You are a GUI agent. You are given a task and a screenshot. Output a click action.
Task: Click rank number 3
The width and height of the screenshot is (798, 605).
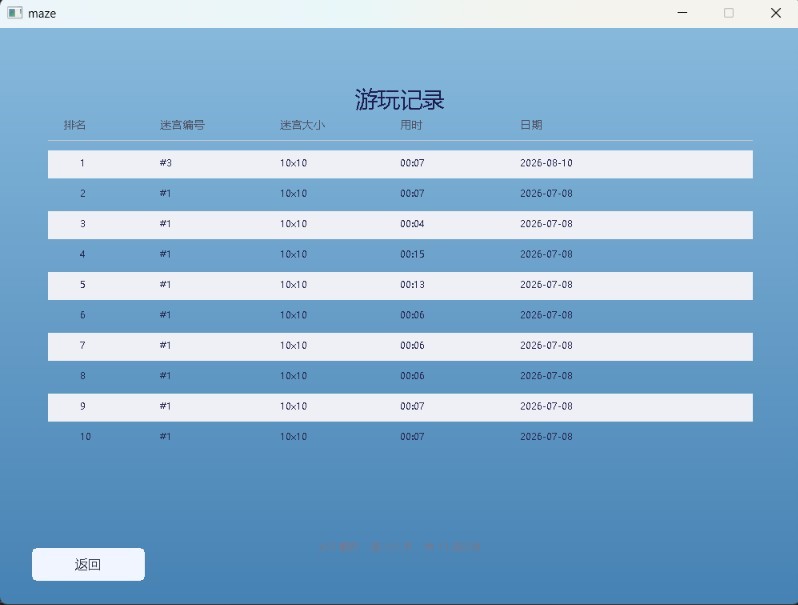point(82,224)
